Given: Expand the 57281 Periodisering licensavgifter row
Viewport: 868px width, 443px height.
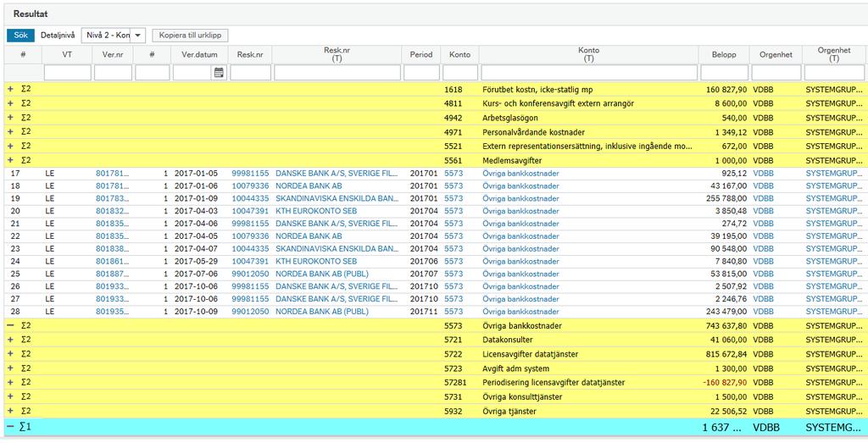Looking at the screenshot, I should click(10, 382).
